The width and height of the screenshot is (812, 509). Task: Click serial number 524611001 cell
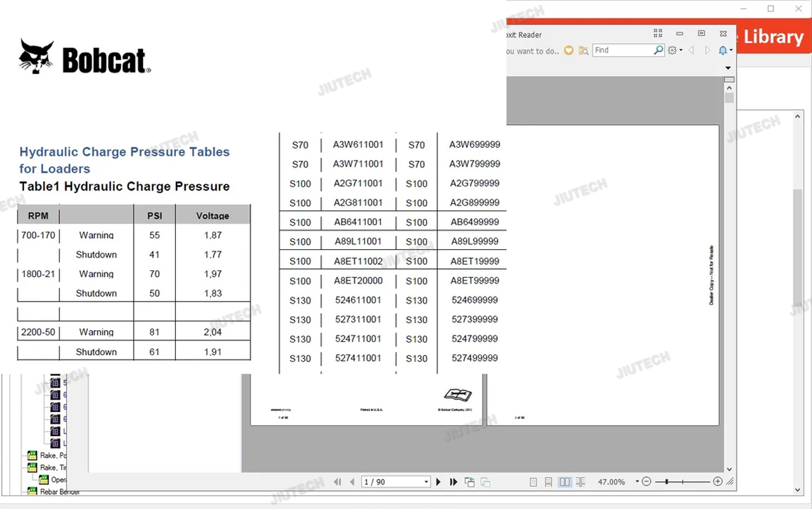pyautogui.click(x=358, y=300)
